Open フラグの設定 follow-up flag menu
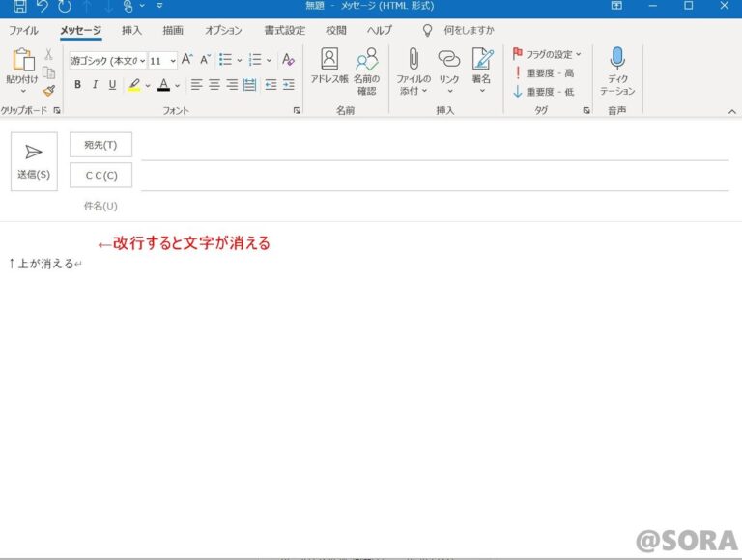The height and width of the screenshot is (560, 742). point(547,54)
